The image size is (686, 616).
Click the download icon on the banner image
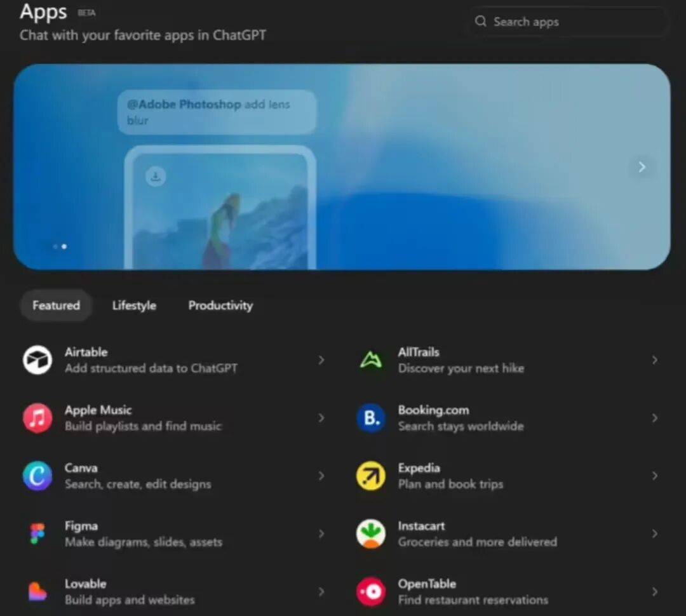tap(156, 177)
